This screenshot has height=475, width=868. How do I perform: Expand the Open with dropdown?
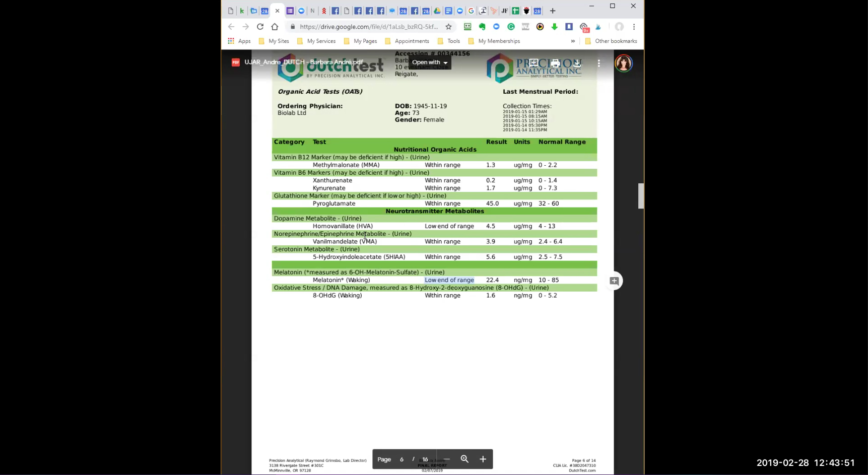[x=430, y=62]
